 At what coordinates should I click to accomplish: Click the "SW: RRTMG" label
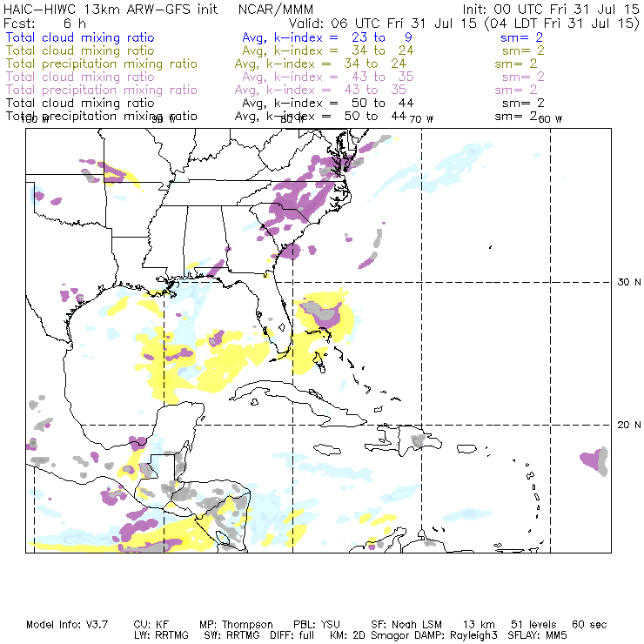tap(231, 635)
